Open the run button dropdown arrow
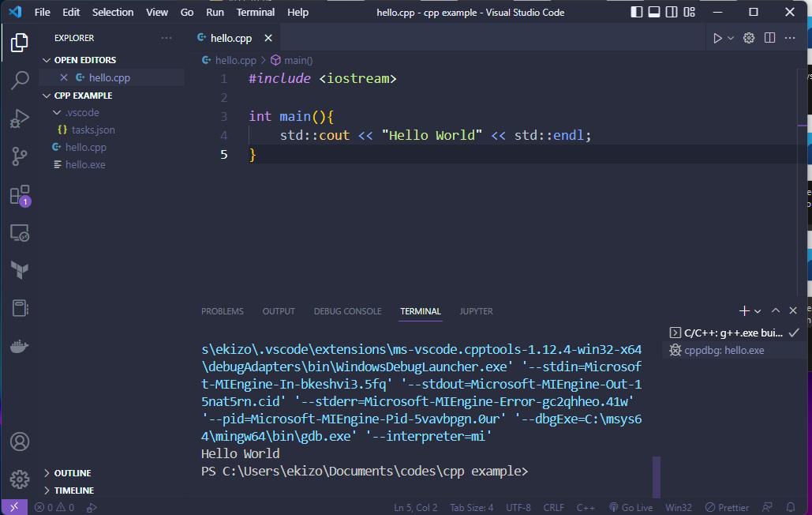The width and height of the screenshot is (812, 515). pos(731,38)
